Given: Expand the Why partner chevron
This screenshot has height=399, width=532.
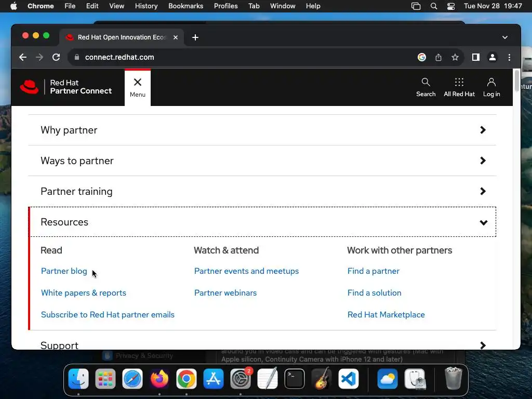Looking at the screenshot, I should 483,130.
